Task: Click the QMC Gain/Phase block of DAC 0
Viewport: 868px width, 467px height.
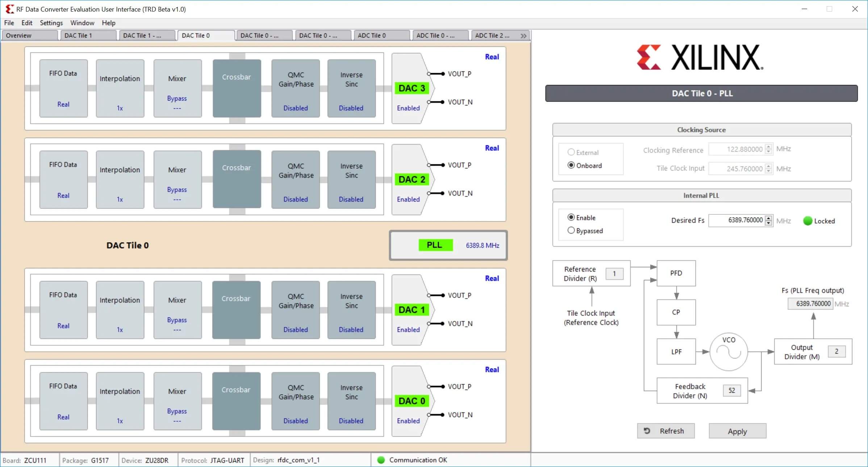Action: point(296,401)
